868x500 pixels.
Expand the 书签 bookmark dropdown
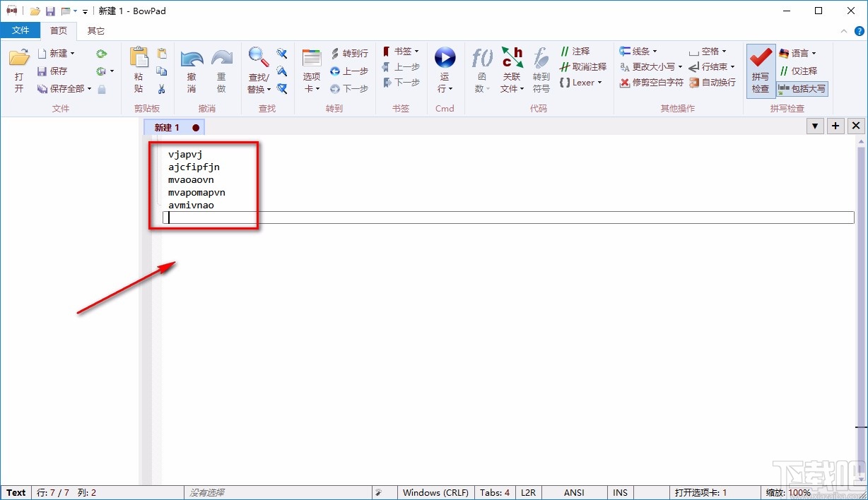click(x=416, y=52)
